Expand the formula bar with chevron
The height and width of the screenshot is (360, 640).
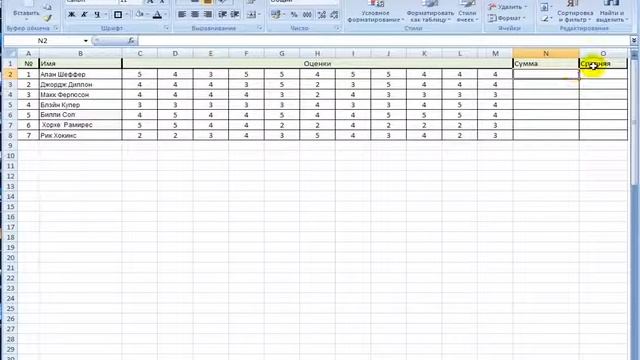coord(634,40)
